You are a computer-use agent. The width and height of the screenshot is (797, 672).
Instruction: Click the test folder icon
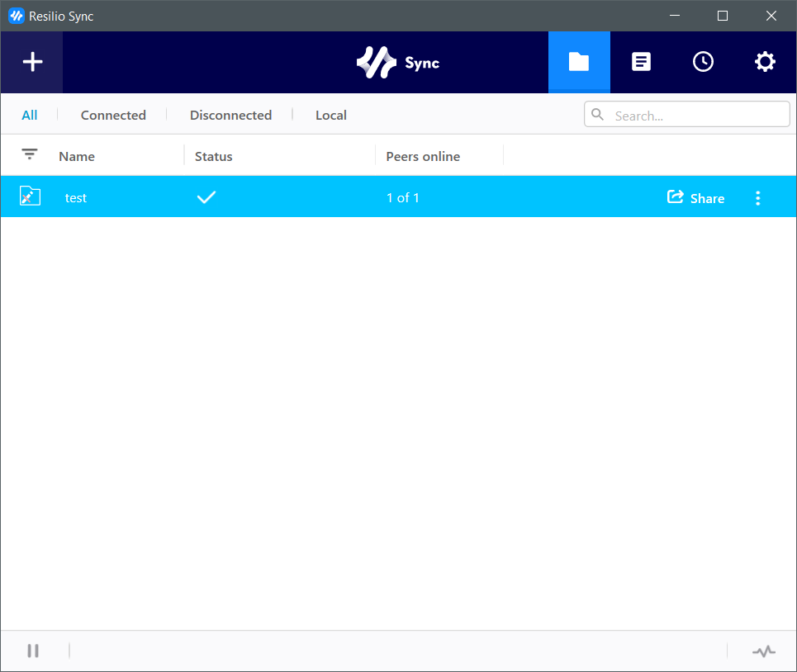30,196
